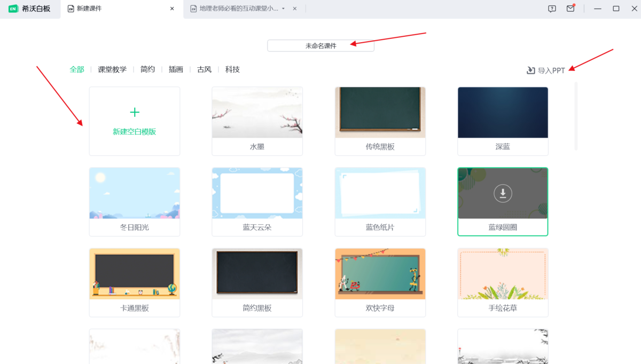Viewport: 641px width, 364px height.
Task: Click the file icon on 新建课件 tab
Action: [x=71, y=9]
